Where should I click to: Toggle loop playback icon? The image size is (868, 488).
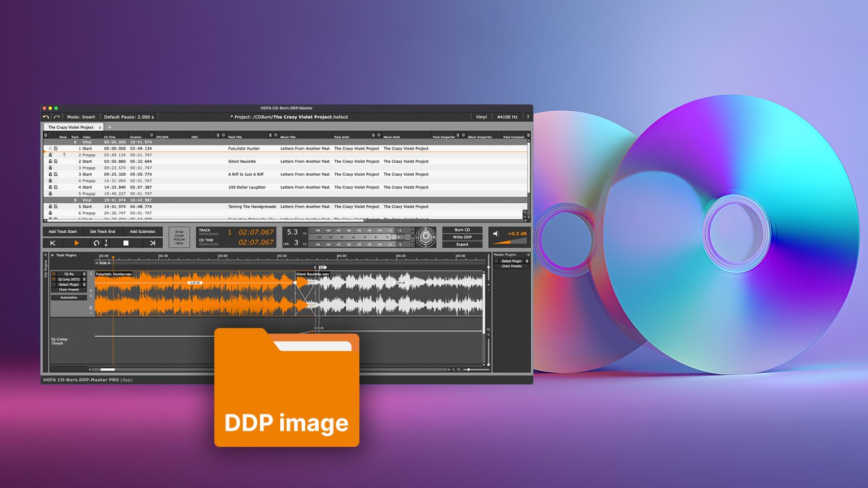click(x=97, y=243)
